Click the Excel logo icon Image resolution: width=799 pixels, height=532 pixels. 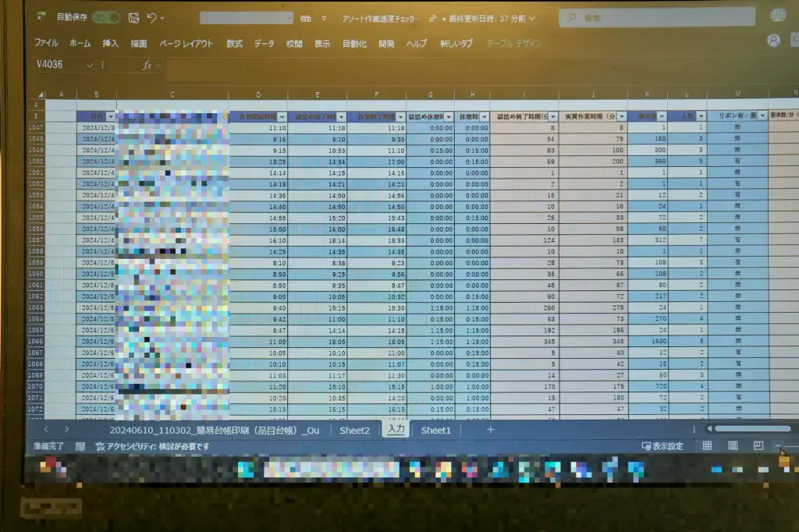41,17
